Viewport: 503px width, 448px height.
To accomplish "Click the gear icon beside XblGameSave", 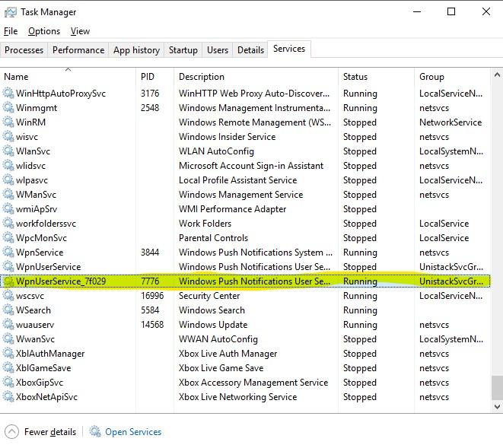I will [8, 368].
